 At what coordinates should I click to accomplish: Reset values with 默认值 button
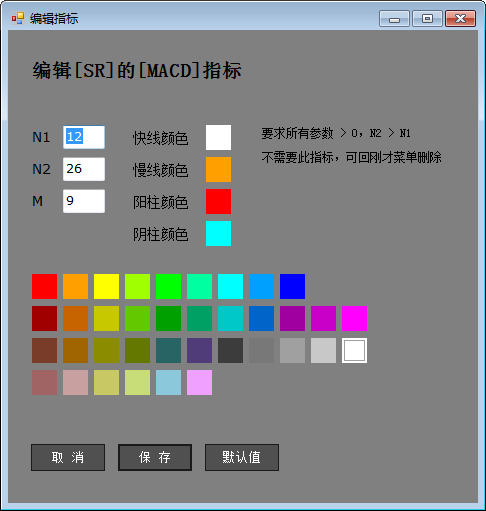[242, 457]
